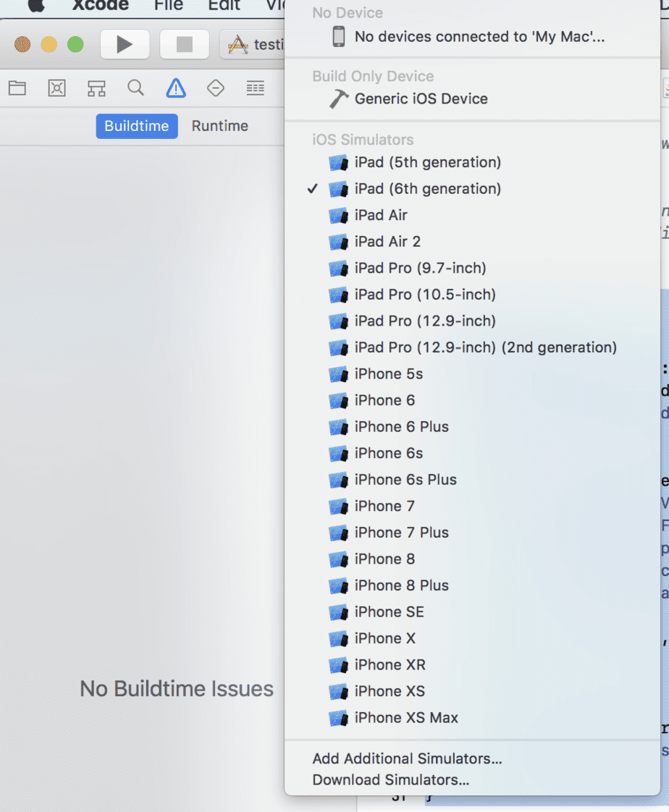Select iPhone 6s Plus simulator
Viewport: 669px width, 812px height.
pos(472,480)
